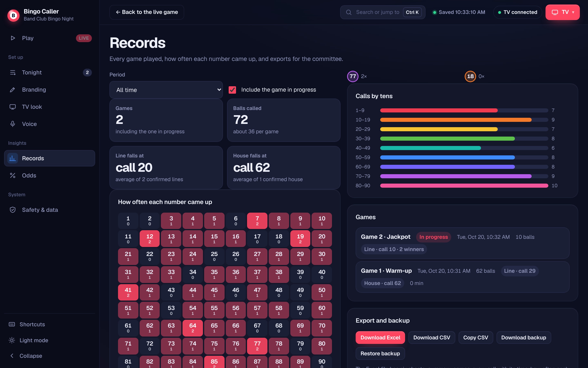Screen dimensions: 588x368
Task: Click the TV connected status pill
Action: point(518,12)
